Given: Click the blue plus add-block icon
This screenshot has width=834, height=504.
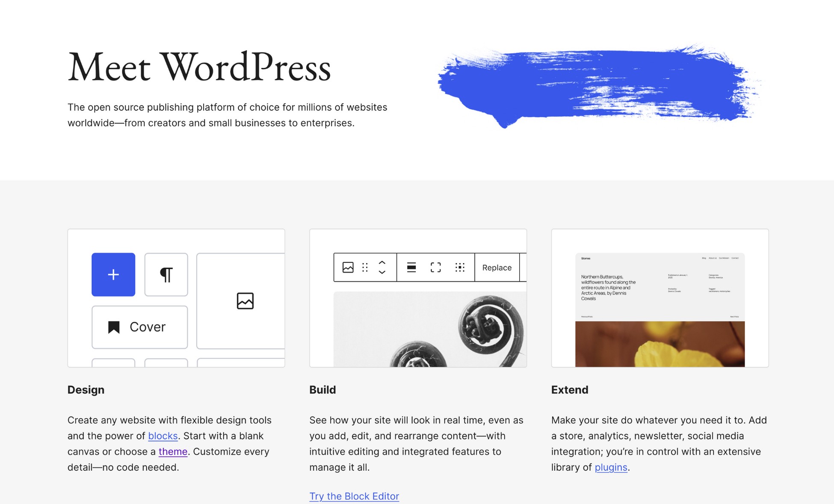Looking at the screenshot, I should (x=113, y=274).
